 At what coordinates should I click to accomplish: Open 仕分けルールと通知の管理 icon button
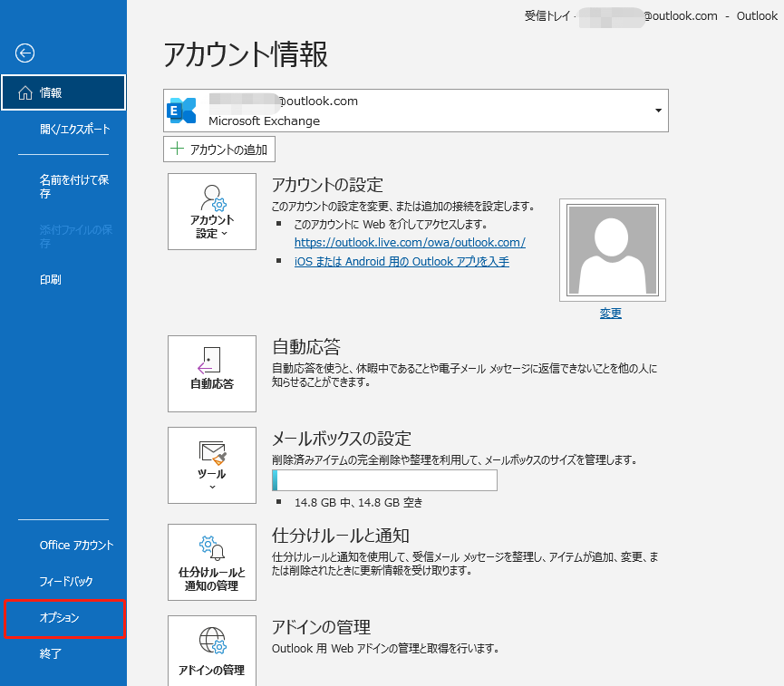tap(212, 563)
